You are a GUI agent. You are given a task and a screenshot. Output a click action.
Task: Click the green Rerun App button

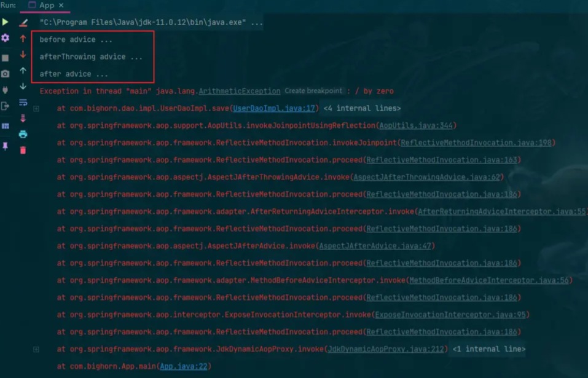point(6,22)
